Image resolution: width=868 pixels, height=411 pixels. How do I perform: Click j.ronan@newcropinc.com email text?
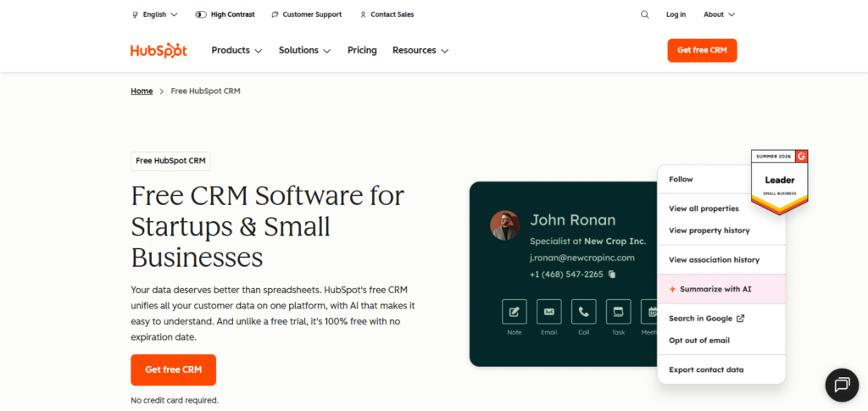pos(582,258)
